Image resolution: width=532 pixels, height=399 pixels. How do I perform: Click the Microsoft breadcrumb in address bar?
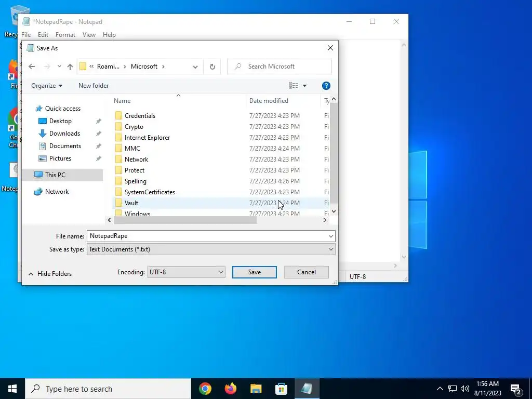point(144,66)
